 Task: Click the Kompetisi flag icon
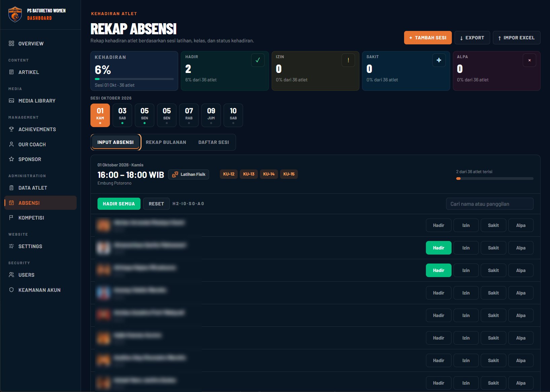(x=11, y=218)
